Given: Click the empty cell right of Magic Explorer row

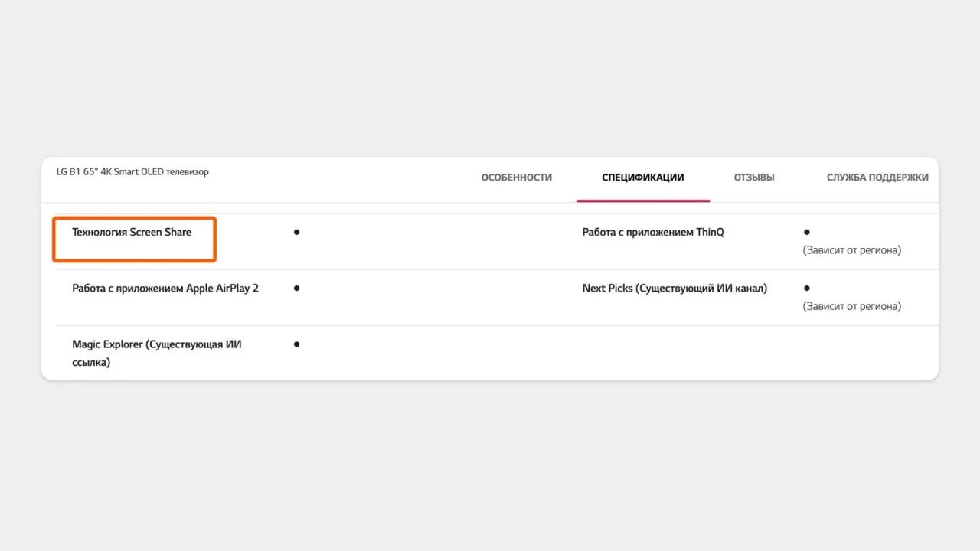Looking at the screenshot, I should (x=756, y=353).
